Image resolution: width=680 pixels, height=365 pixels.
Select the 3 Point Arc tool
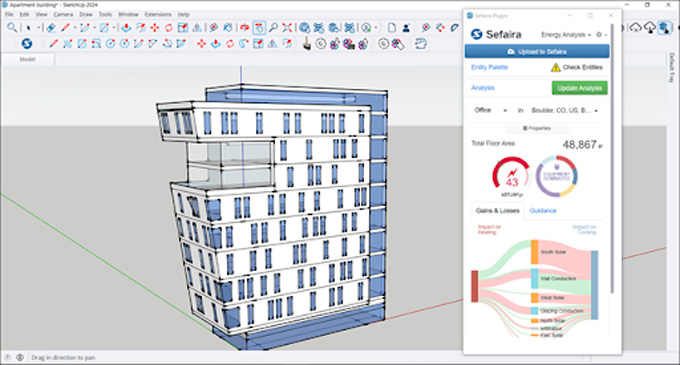click(x=167, y=44)
